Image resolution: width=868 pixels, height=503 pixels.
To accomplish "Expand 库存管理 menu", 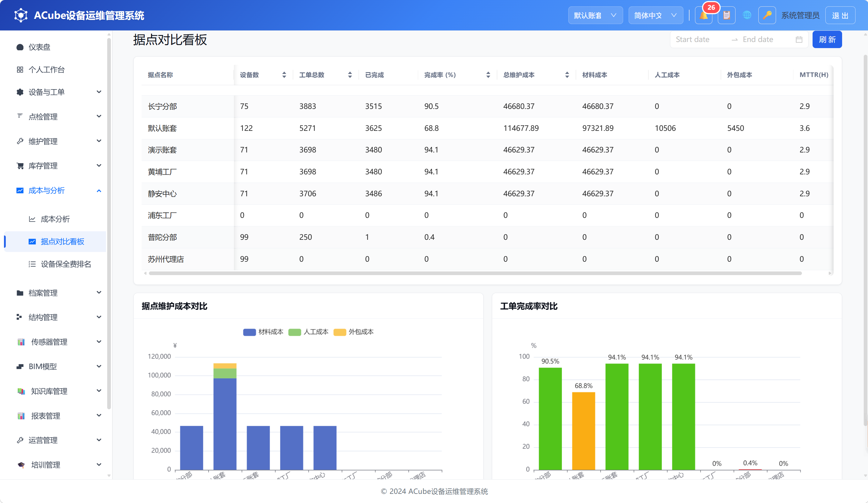I will point(55,166).
